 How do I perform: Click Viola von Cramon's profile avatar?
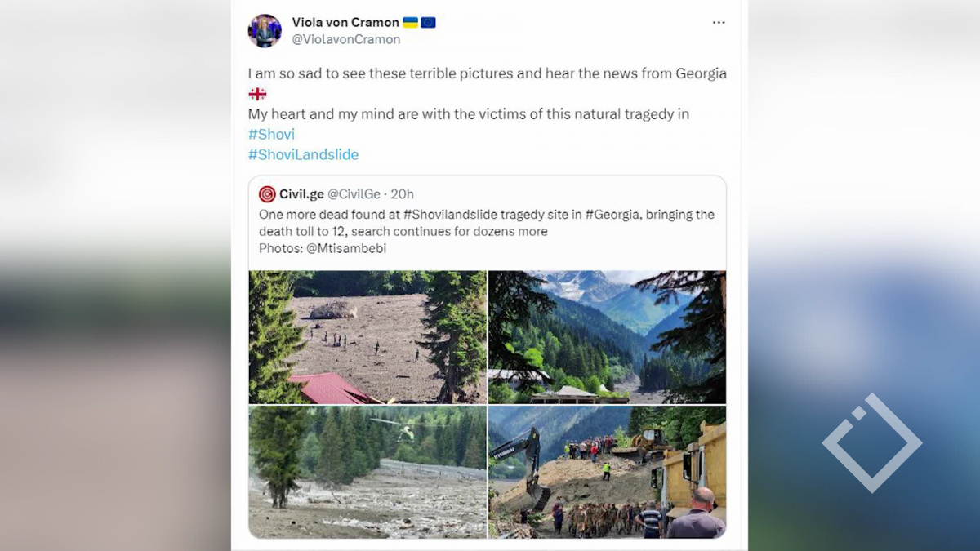click(265, 31)
